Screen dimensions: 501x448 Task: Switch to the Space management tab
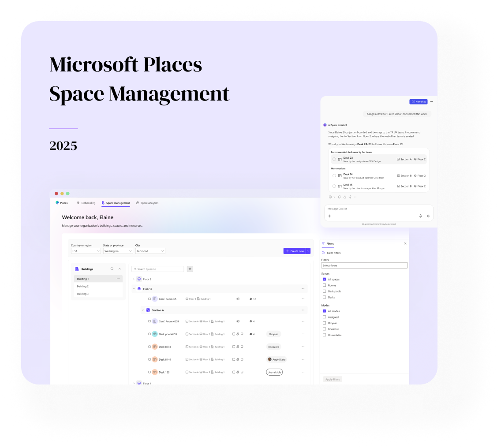[x=116, y=203]
